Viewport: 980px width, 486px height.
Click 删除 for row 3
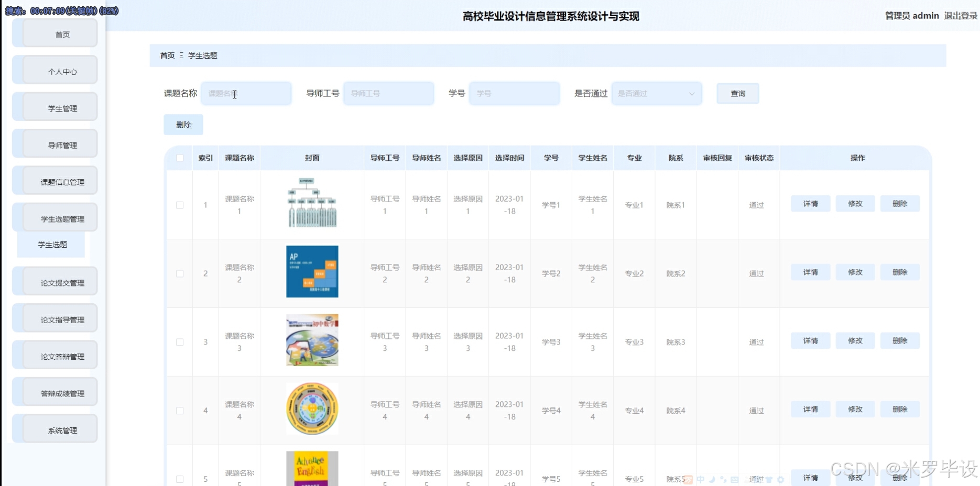(x=900, y=341)
